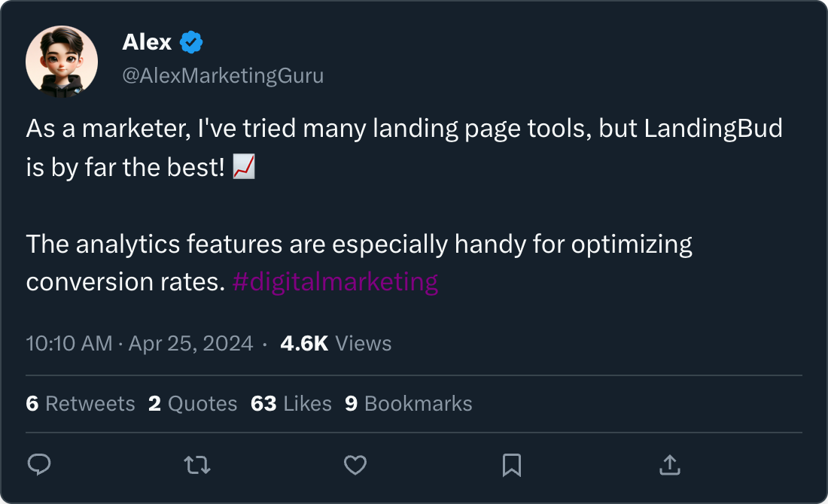Click the chart emoji in the tweet
This screenshot has width=828, height=504.
pyautogui.click(x=244, y=168)
